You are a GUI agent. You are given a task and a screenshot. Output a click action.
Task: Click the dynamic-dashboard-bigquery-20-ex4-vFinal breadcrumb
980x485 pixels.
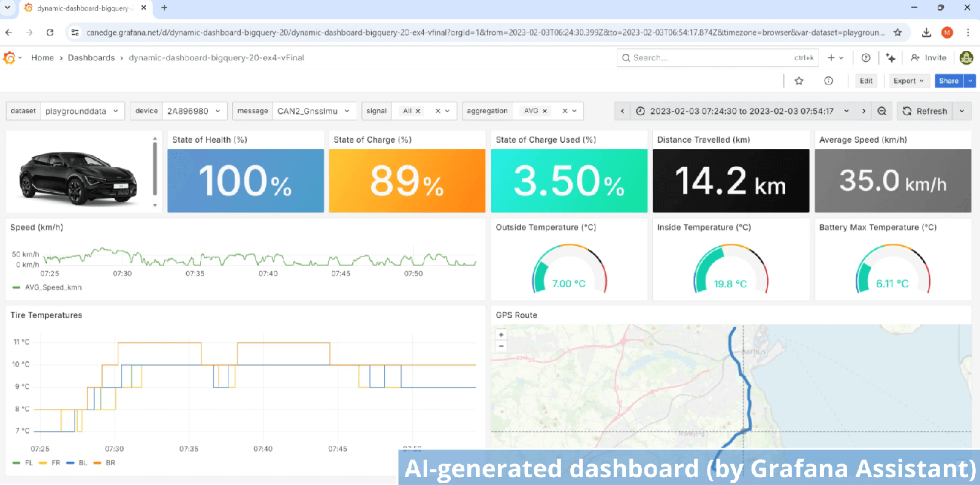(x=216, y=58)
